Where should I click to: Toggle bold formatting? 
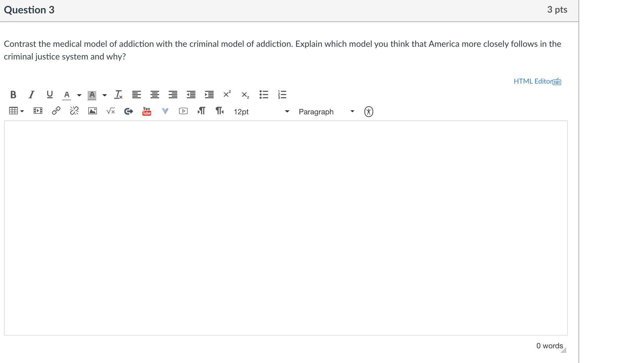(x=13, y=95)
